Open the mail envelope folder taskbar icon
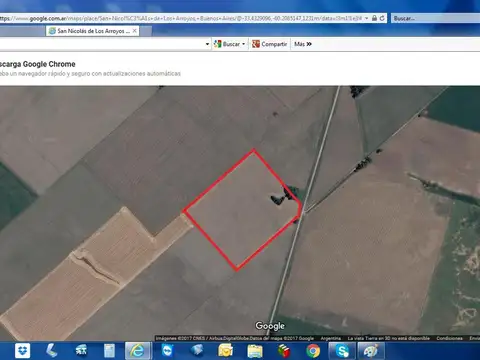 tap(226, 351)
